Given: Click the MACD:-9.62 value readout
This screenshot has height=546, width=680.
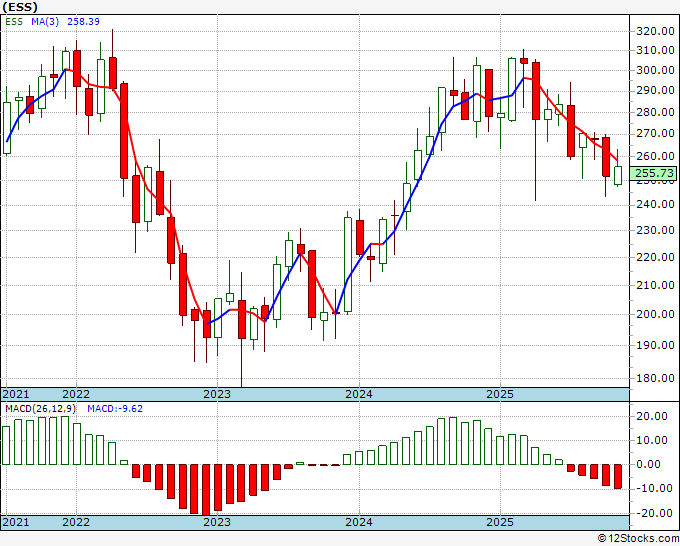Looking at the screenshot, I should click(115, 409).
